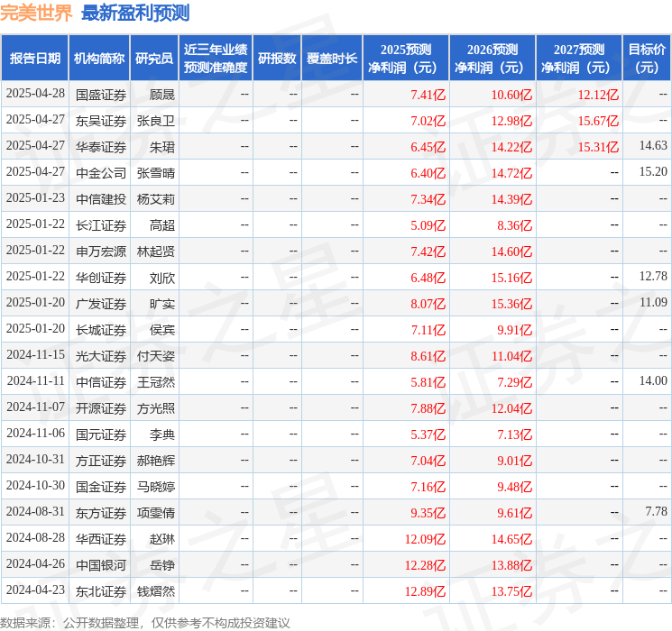
Task: Select the 2025预测净利润 column header
Action: 406,59
